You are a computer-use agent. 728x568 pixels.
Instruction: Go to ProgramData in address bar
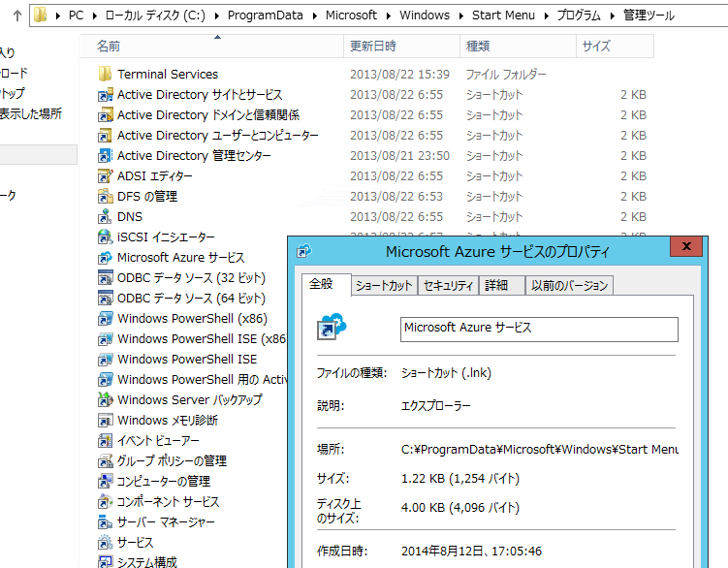click(265, 16)
